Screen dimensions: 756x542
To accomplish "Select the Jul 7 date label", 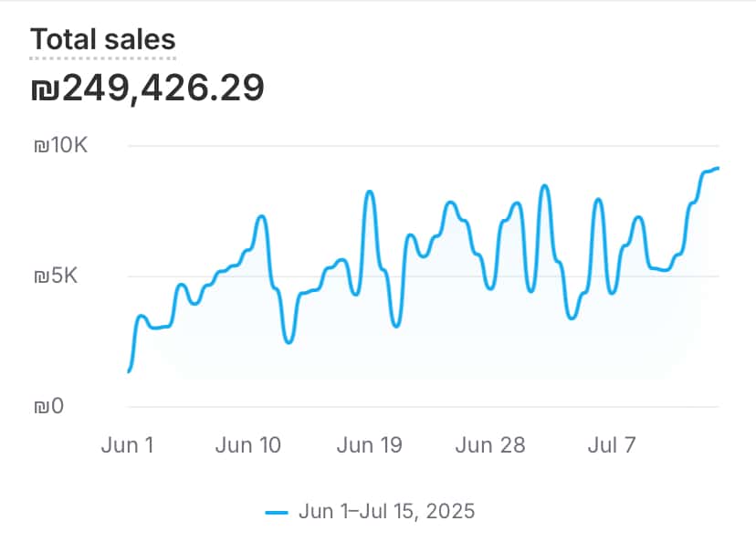I will tap(611, 445).
